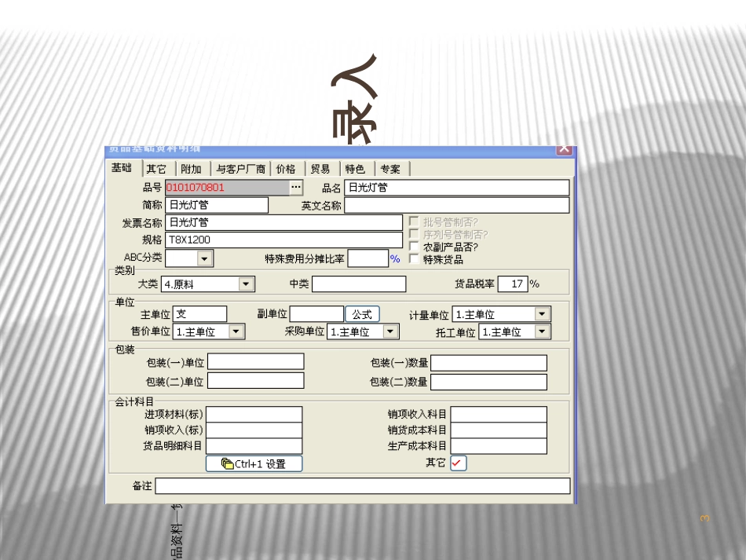Expand the 采购单位 dropdown

pos(390,331)
